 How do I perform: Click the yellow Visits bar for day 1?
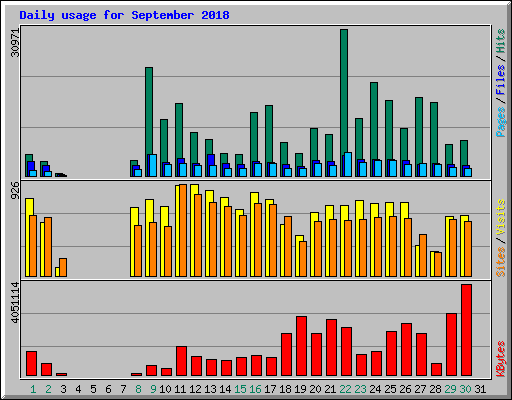28,237
